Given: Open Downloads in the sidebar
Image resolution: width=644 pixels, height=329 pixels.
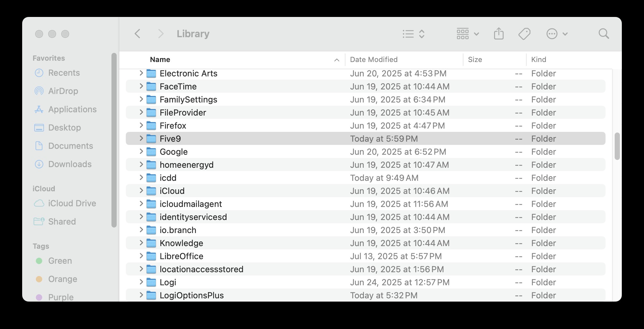Looking at the screenshot, I should [x=63, y=164].
